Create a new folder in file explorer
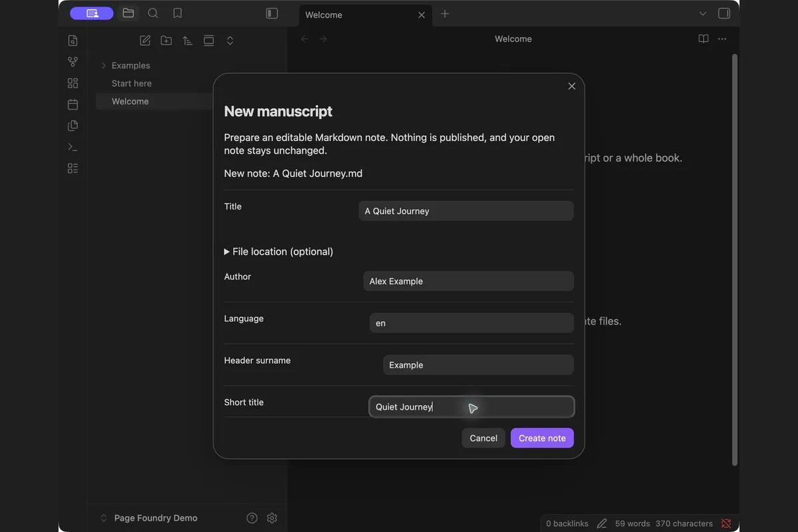This screenshot has width=798, height=532. pyautogui.click(x=166, y=41)
